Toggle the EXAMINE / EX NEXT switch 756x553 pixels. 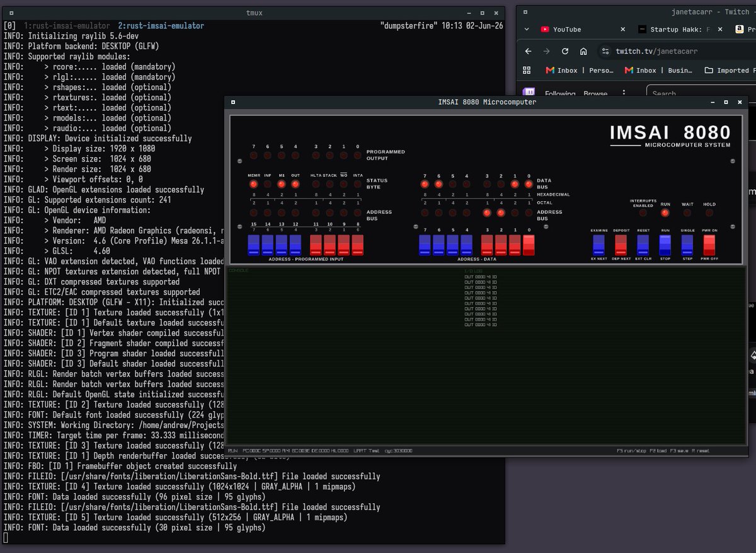598,245
